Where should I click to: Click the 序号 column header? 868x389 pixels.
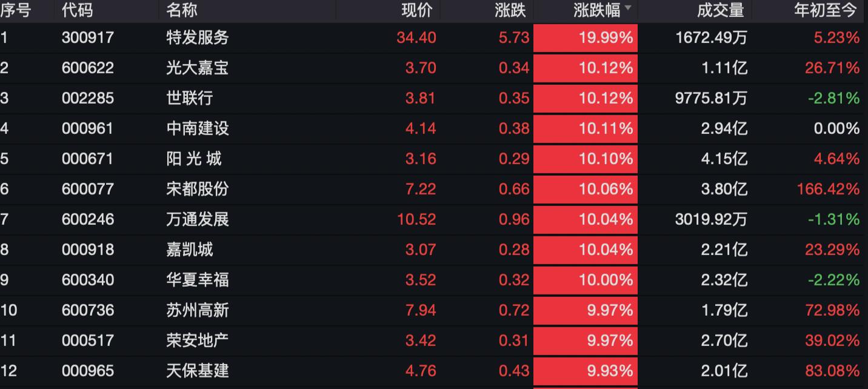16,10
